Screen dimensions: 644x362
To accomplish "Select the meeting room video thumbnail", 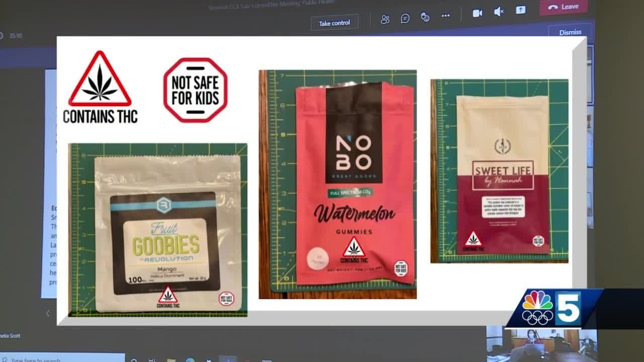I will click(x=541, y=344).
